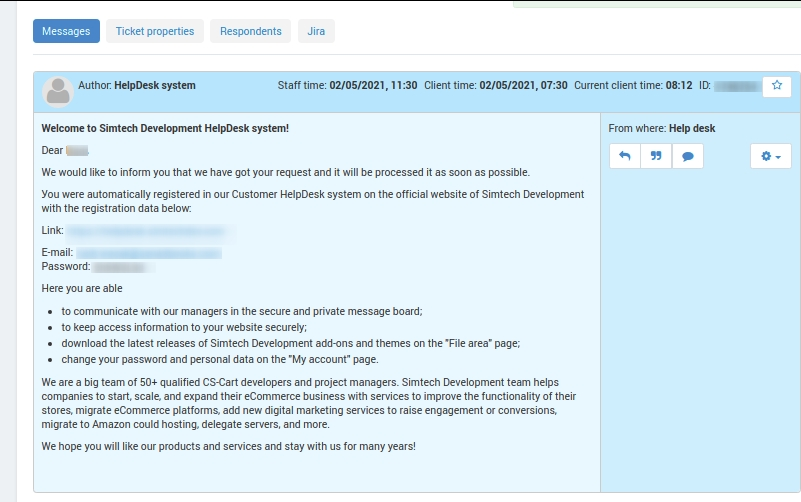Click the 'Here you are able' line
Image resolution: width=801 pixels, height=502 pixels.
pyautogui.click(x=82, y=289)
